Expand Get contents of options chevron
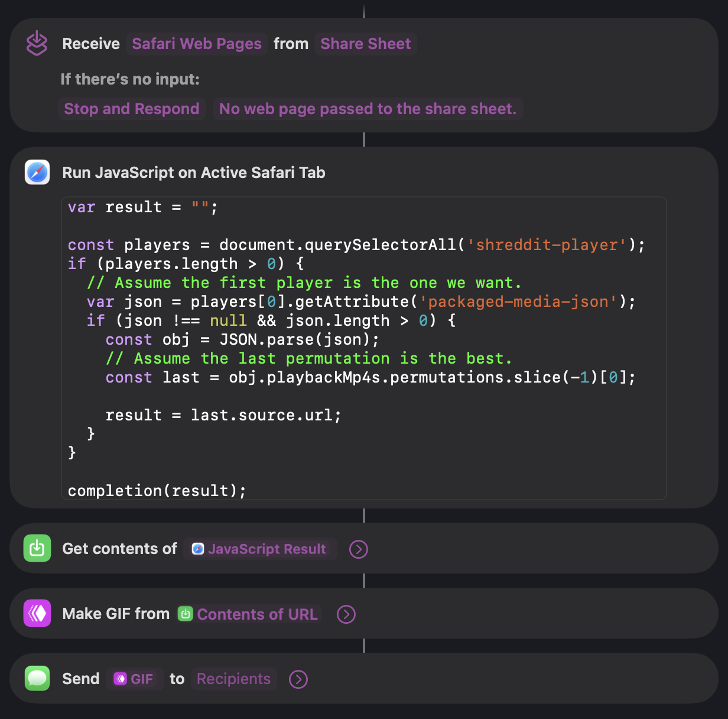Viewport: 728px width, 719px height. tap(359, 549)
